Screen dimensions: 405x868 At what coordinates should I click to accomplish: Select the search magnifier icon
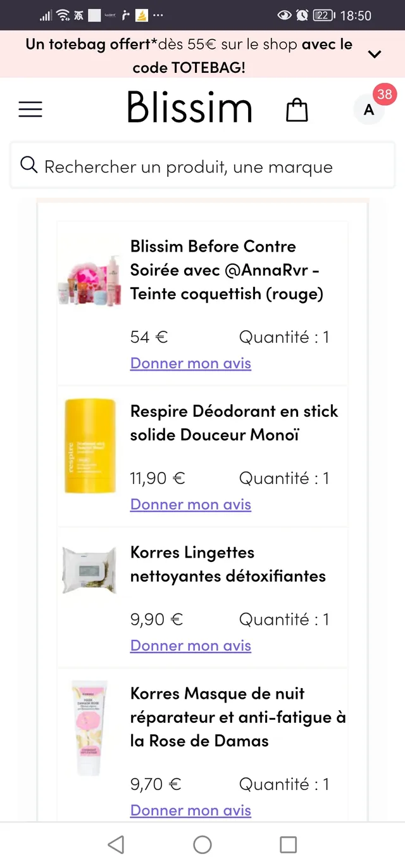(29, 165)
